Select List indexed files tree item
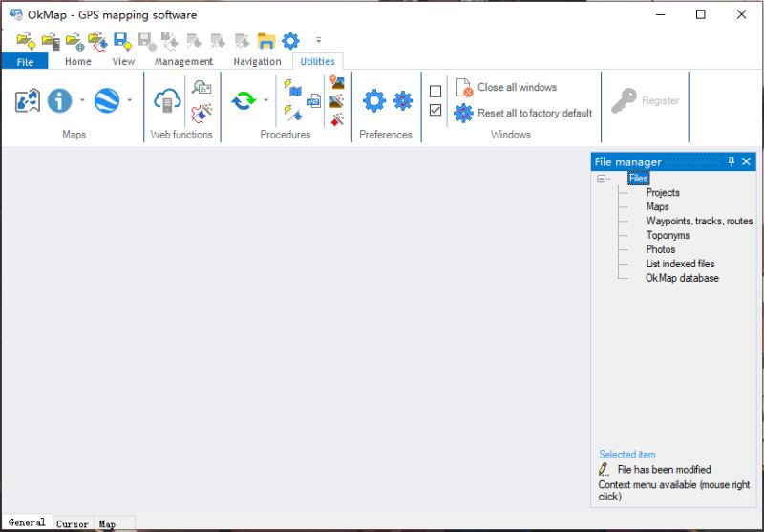This screenshot has height=532, width=764. click(x=680, y=264)
